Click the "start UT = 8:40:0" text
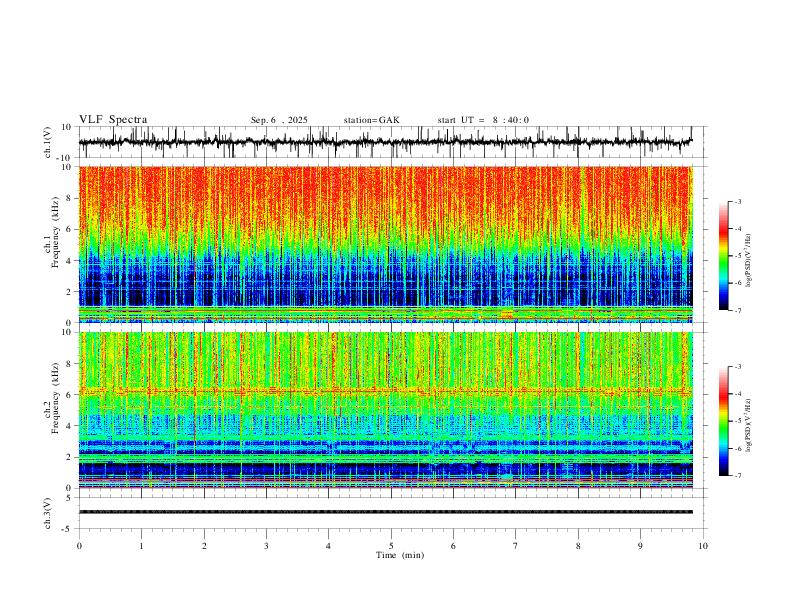Image resolution: width=792 pixels, height=612 pixels. [x=483, y=120]
